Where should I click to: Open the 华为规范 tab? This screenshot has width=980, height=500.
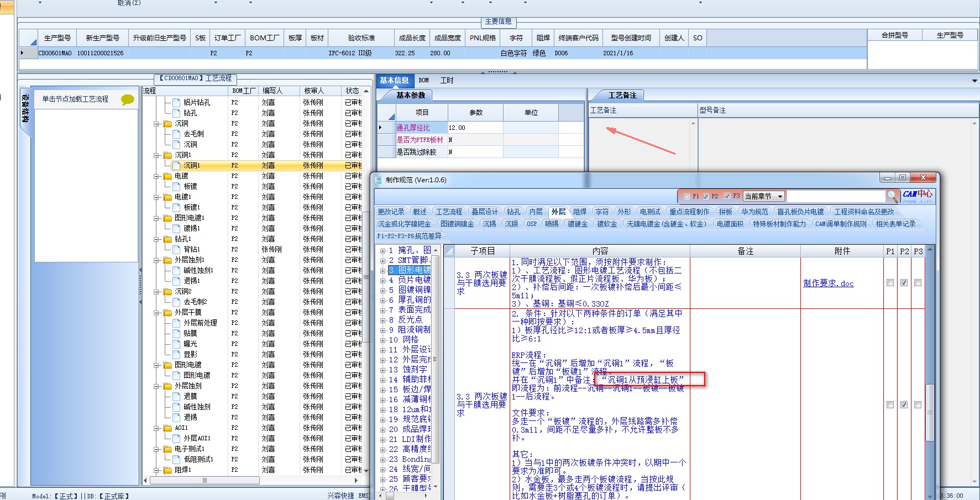pyautogui.click(x=754, y=212)
